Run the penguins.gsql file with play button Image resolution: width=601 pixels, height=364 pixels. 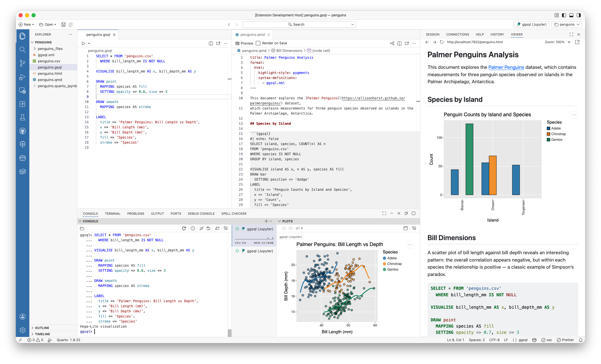[83, 43]
